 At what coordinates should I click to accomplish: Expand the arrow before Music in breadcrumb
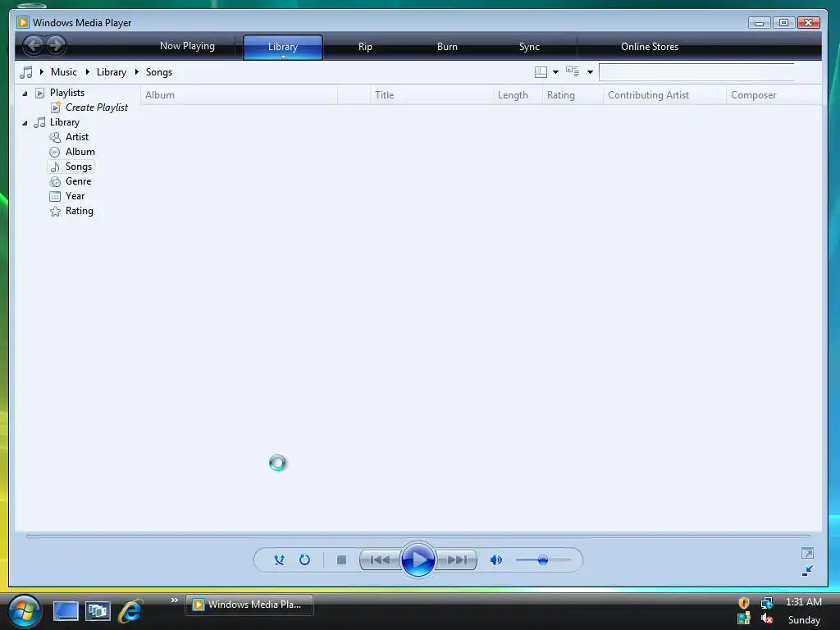[41, 72]
